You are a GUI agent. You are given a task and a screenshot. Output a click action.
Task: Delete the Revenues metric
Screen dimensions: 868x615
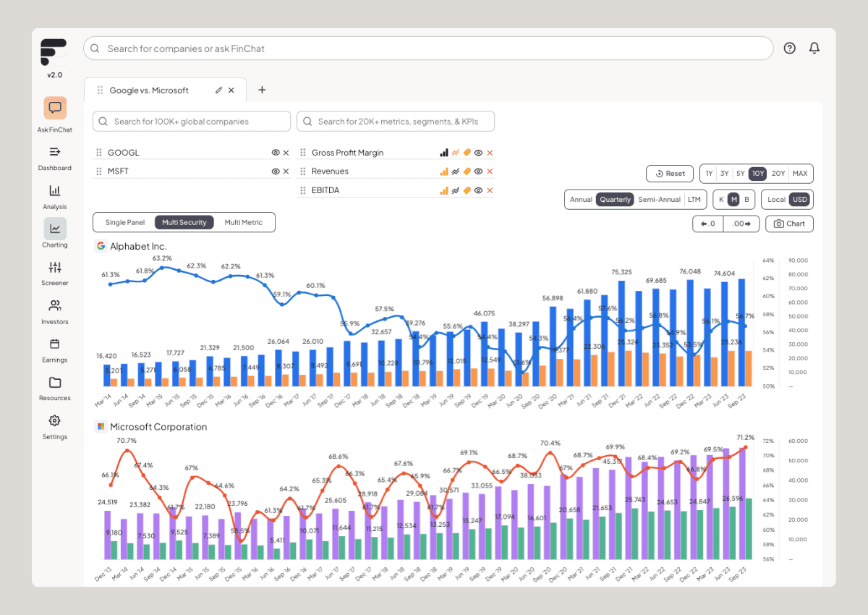(x=490, y=171)
